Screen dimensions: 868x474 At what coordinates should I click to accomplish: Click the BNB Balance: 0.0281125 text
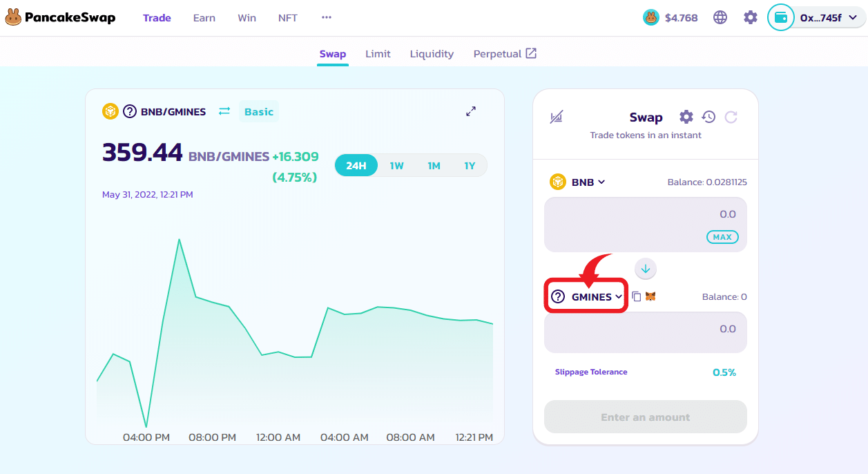[x=707, y=182]
